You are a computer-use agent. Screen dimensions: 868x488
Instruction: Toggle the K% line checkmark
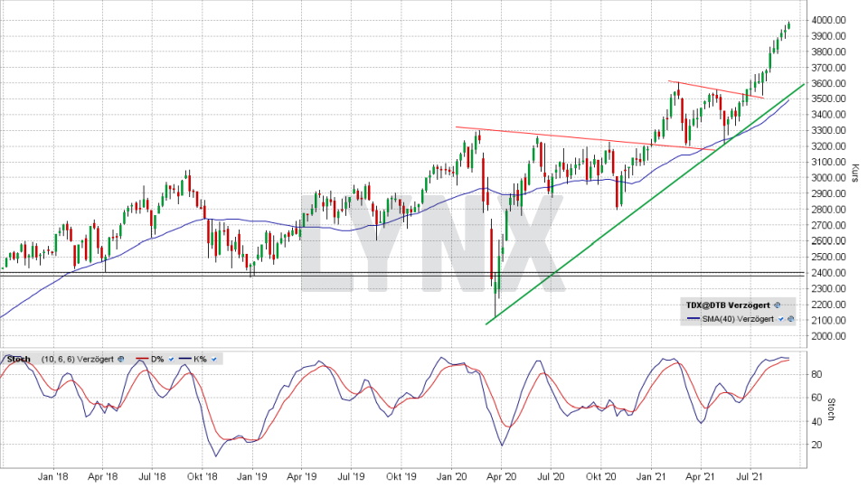coord(213,359)
